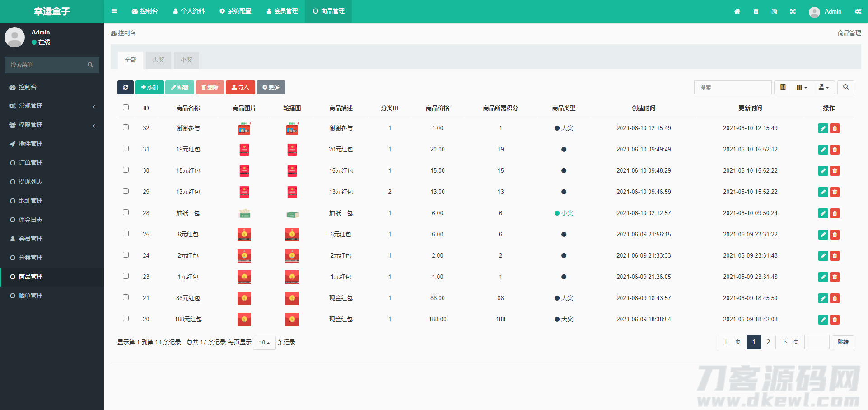
Task: Open the columns grid dropdown
Action: (802, 87)
